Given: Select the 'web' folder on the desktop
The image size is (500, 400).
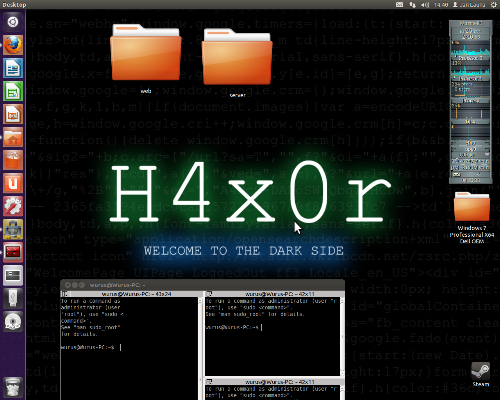Looking at the screenshot, I should (x=146, y=58).
